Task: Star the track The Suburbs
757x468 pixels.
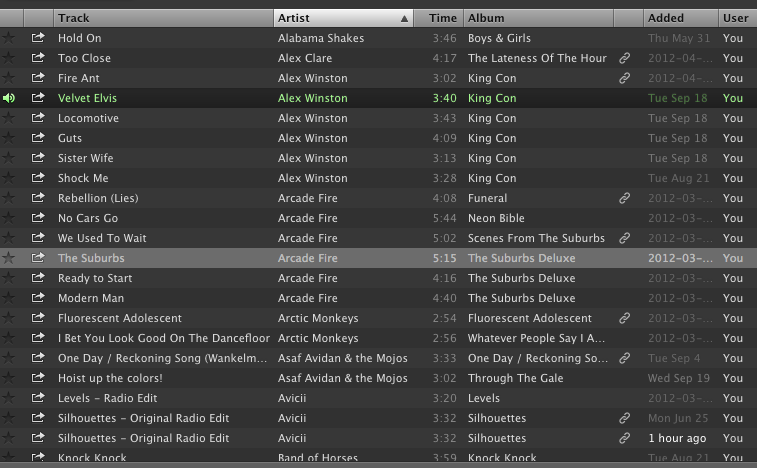Action: tap(8, 258)
